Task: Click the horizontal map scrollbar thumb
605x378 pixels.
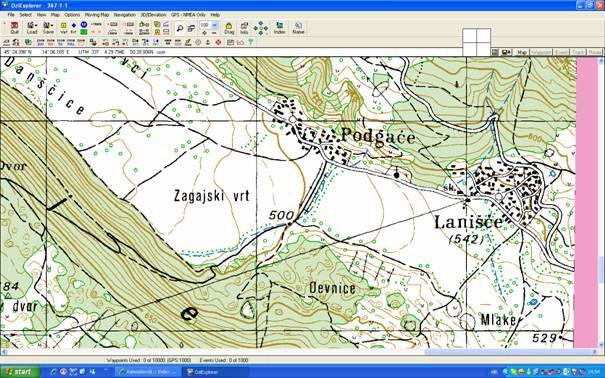Action: coord(508,352)
